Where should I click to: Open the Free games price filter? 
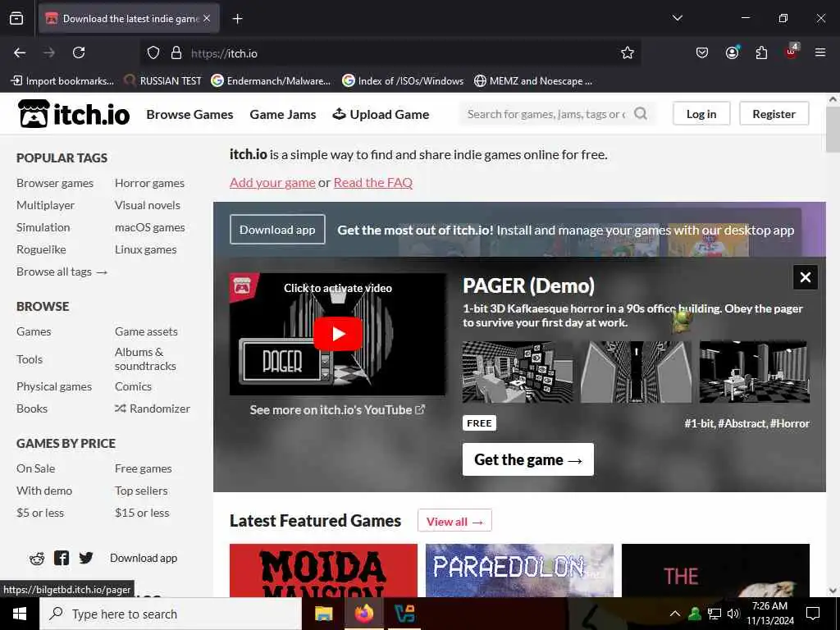click(143, 468)
